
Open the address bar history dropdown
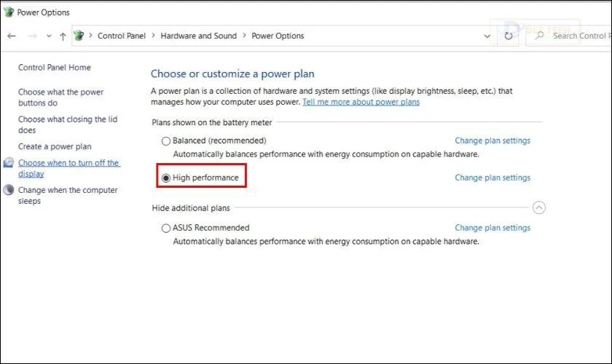point(487,36)
